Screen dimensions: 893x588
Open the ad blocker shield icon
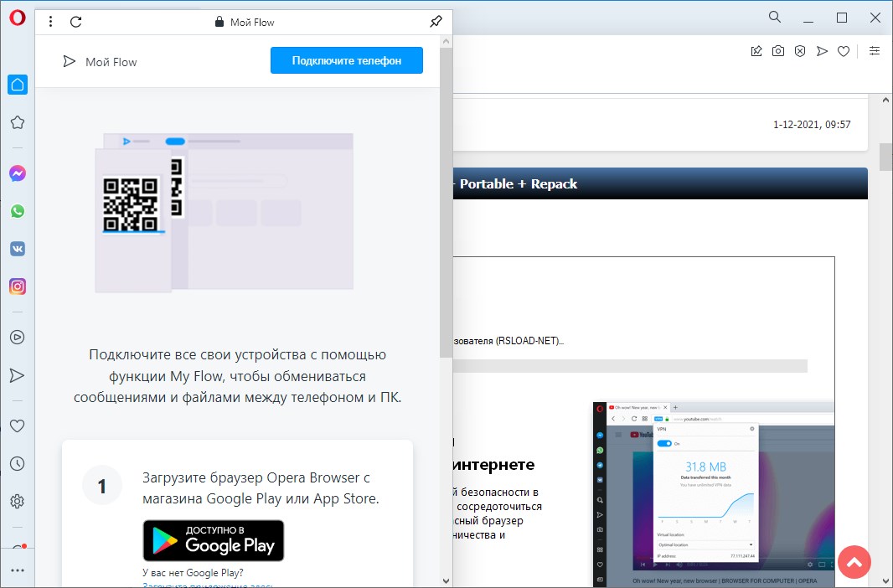[x=800, y=51]
